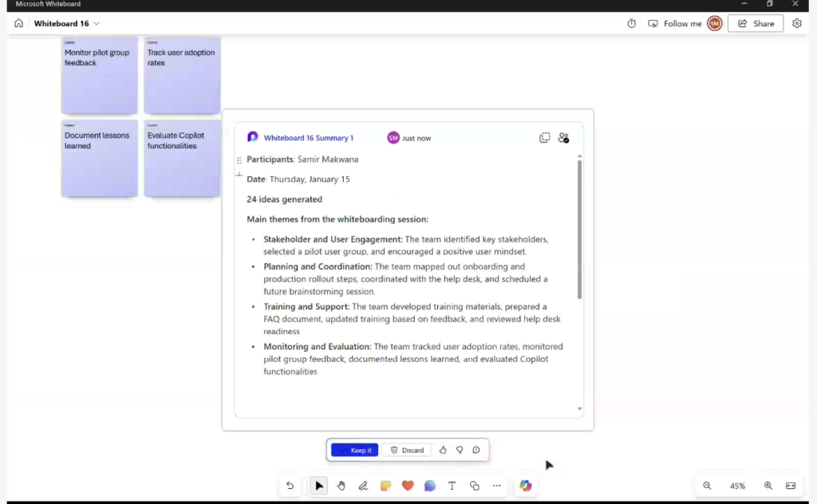
Task: Select the Text tool
Action: click(x=452, y=486)
